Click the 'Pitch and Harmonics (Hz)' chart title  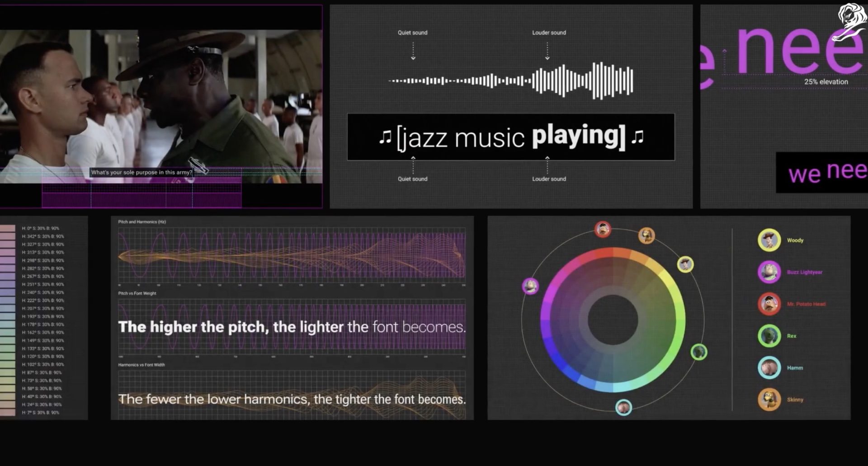(142, 222)
